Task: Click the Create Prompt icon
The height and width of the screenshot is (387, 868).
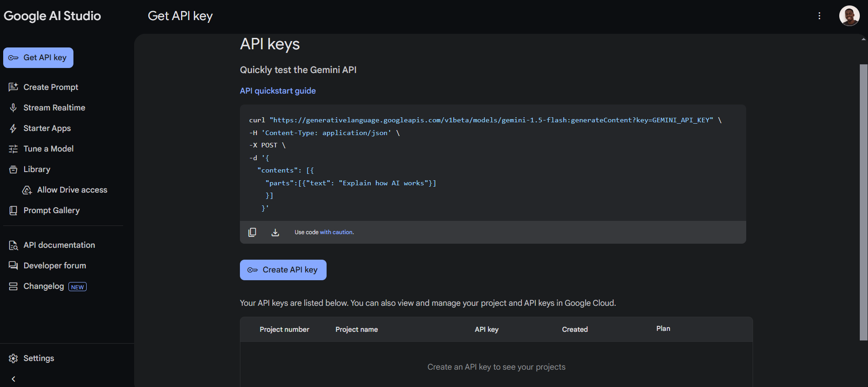Action: 13,87
